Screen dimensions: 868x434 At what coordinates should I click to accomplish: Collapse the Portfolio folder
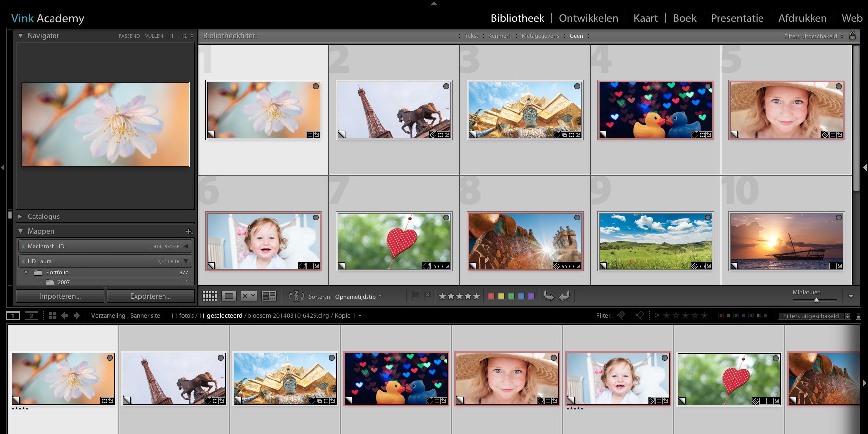click(26, 272)
